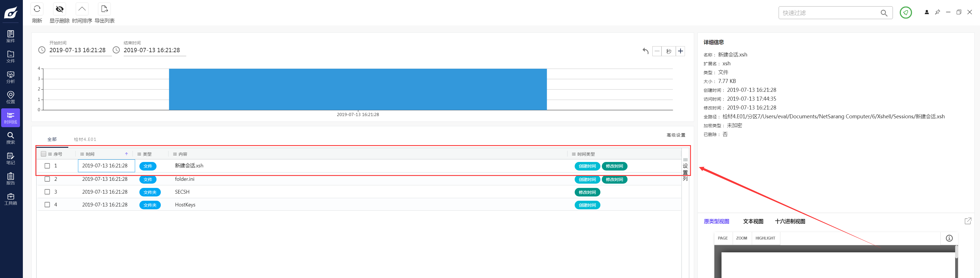The height and width of the screenshot is (278, 980).
Task: Switch to the 全部 tab
Action: [x=52, y=139]
